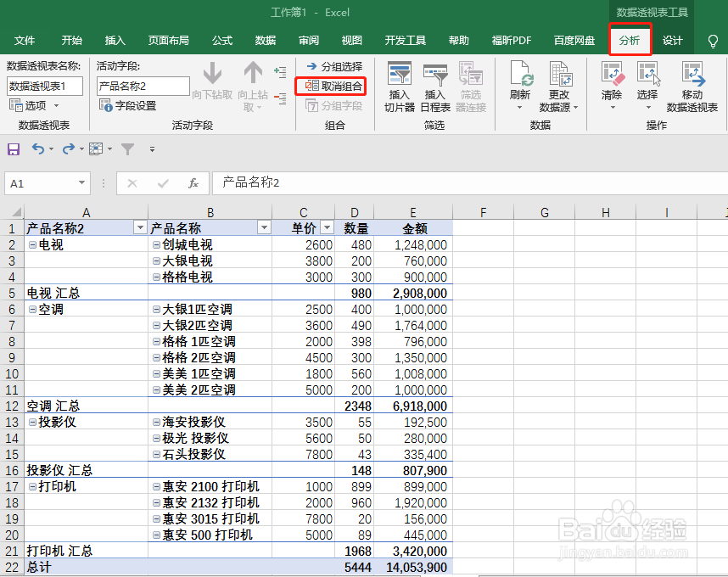Open the 产品名称 filter dropdown in B1
The image size is (728, 577).
click(264, 227)
